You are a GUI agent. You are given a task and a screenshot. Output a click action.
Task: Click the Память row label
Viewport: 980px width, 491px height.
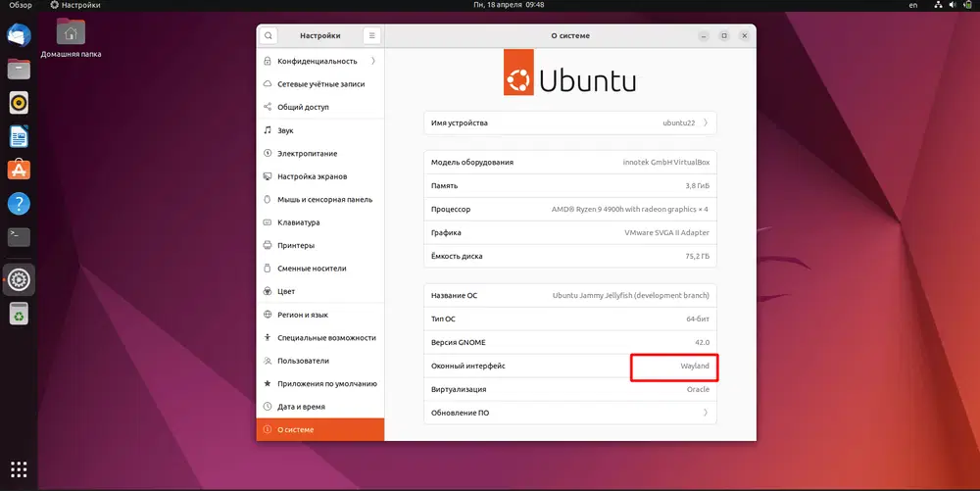click(444, 185)
